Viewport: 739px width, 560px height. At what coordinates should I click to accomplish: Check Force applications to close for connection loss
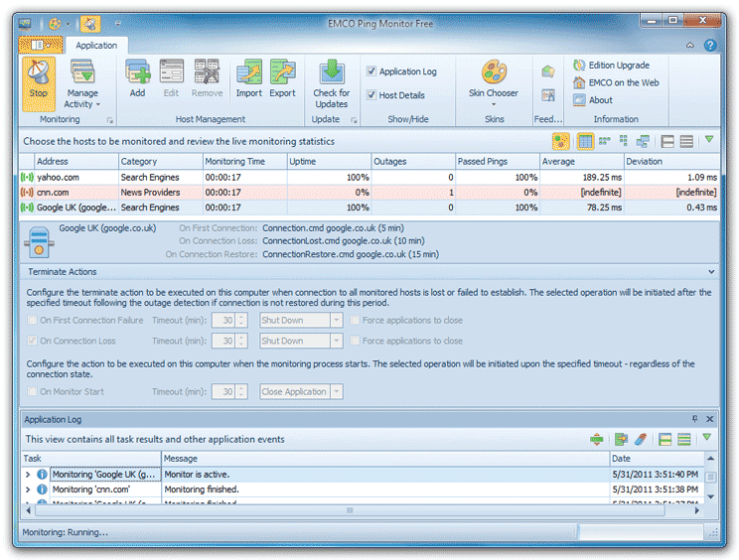(x=355, y=340)
